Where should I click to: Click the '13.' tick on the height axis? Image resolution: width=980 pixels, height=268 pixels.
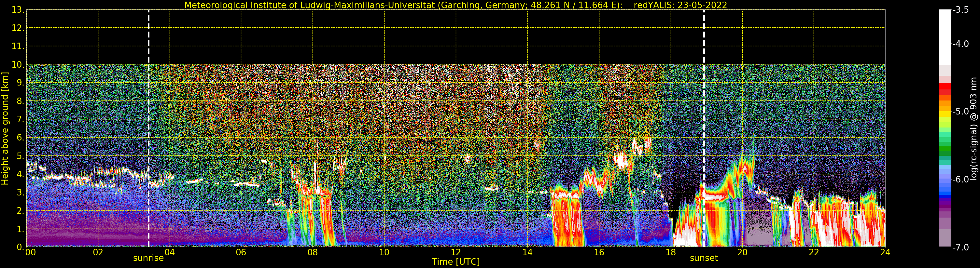18,10
